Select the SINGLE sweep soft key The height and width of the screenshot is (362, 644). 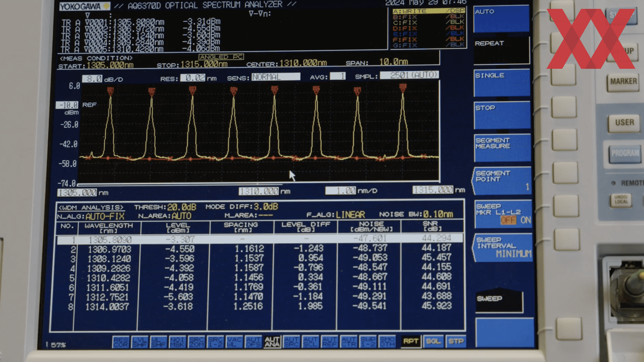pyautogui.click(x=502, y=83)
